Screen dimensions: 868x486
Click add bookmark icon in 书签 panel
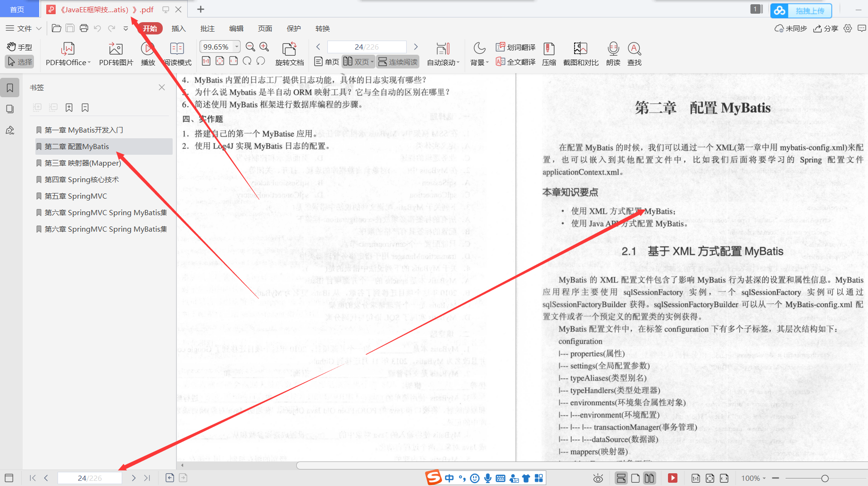tap(69, 108)
